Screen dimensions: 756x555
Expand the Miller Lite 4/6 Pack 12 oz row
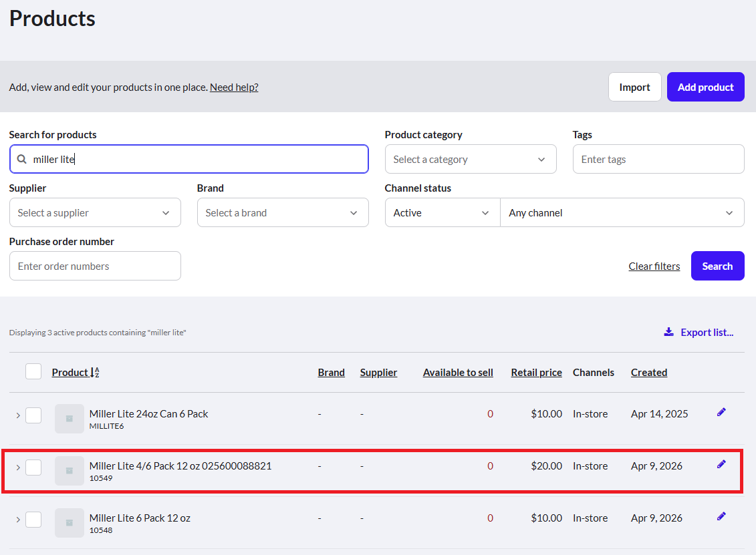click(18, 468)
